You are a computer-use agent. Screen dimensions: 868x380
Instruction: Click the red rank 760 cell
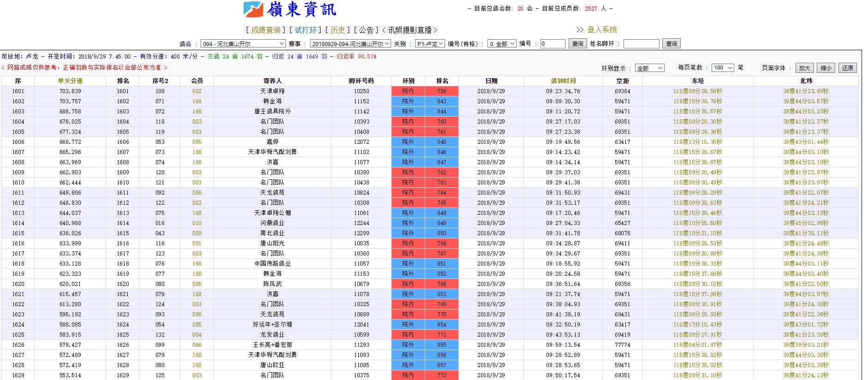click(x=442, y=122)
